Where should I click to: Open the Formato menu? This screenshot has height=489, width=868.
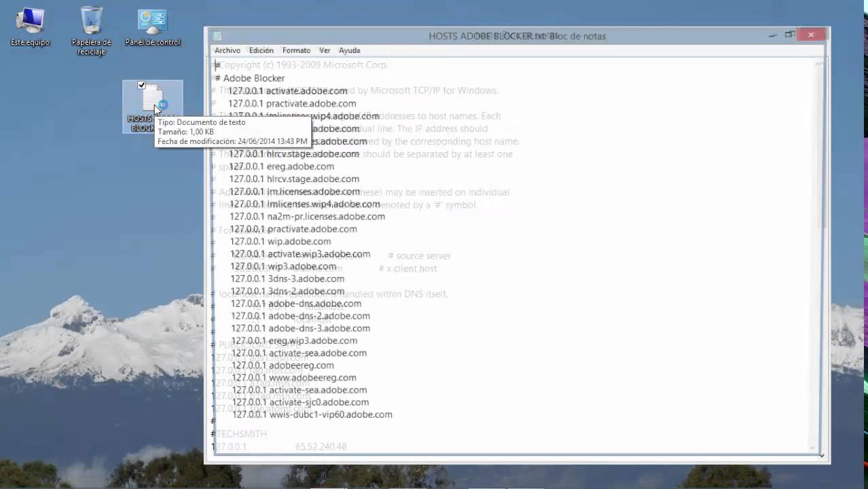tap(296, 50)
